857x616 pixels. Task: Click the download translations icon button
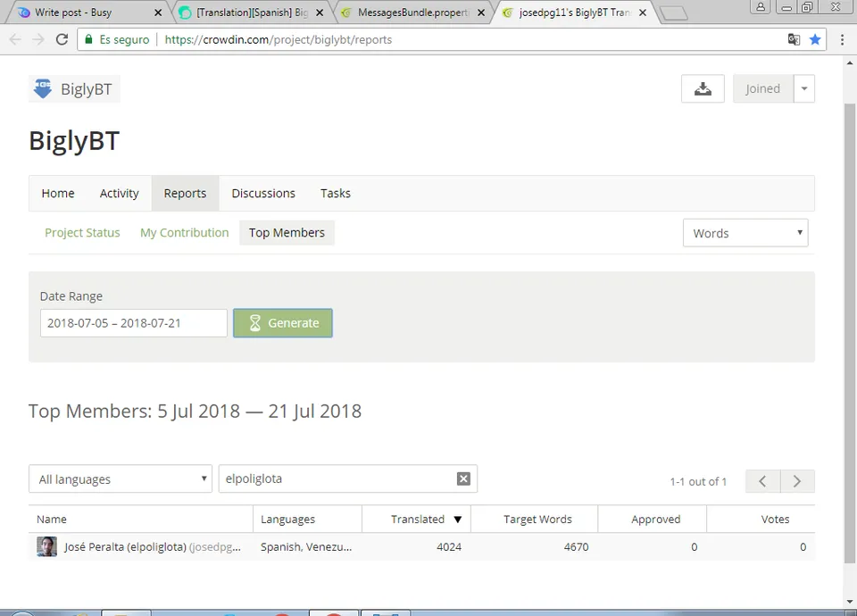click(x=703, y=88)
